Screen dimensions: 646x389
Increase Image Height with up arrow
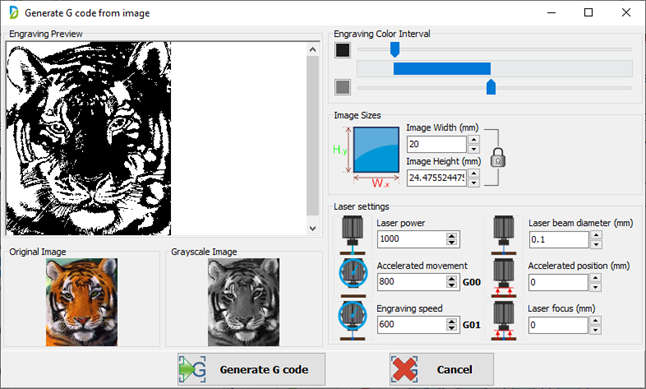tap(474, 173)
